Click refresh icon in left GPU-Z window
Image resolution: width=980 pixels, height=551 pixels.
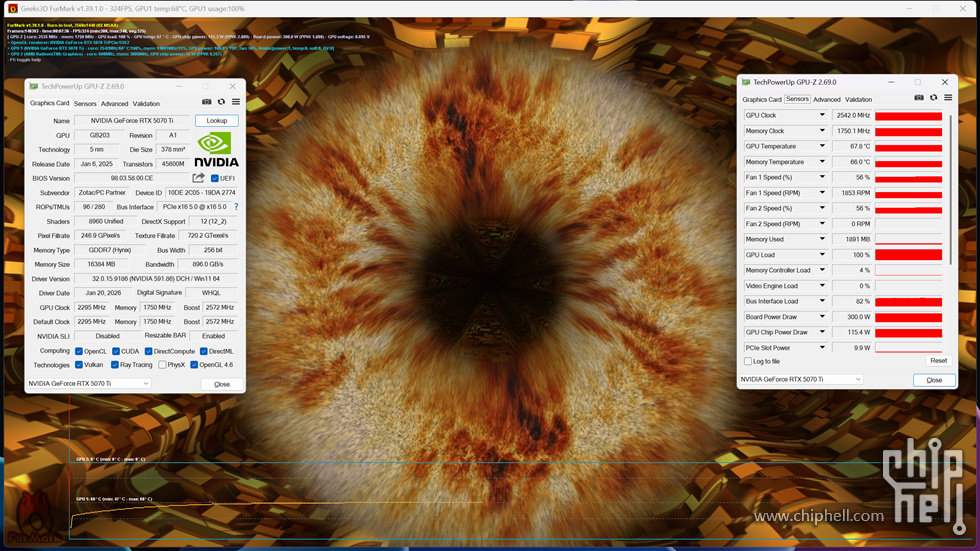[x=221, y=101]
